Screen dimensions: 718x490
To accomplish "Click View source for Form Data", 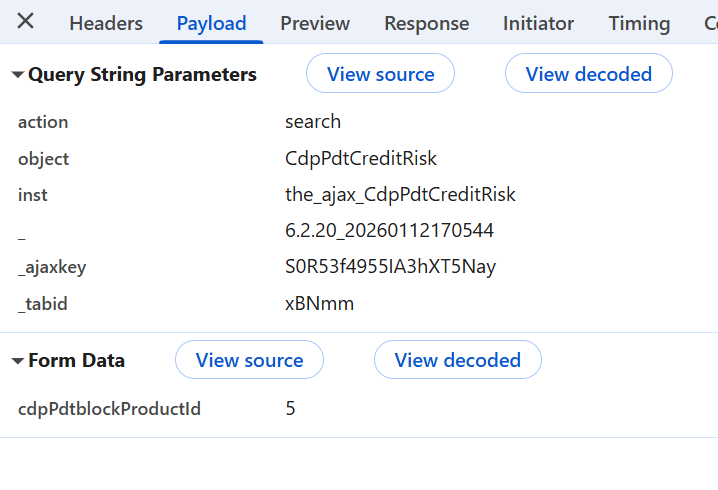I will (249, 360).
